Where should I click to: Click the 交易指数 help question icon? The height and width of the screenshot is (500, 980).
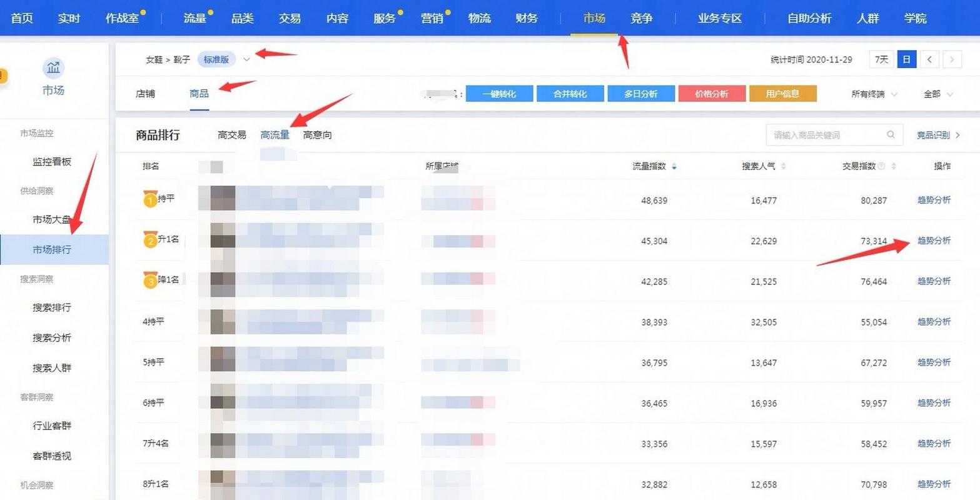click(x=881, y=166)
